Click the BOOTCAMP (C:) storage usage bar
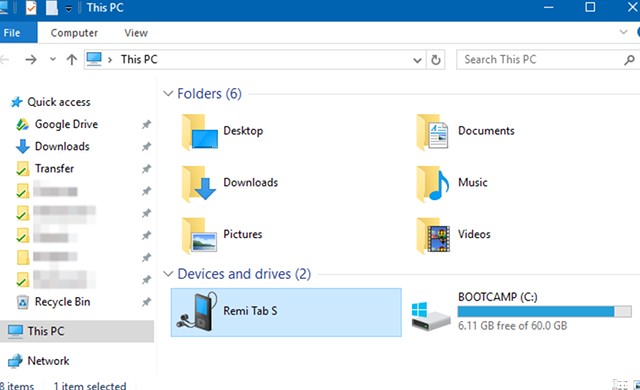This screenshot has width=640, height=390. [x=544, y=312]
